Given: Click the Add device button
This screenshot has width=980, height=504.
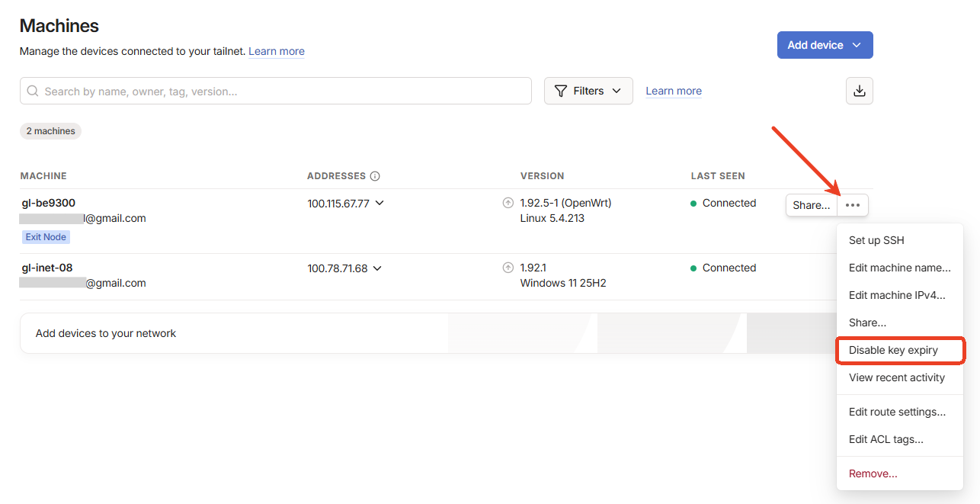Looking at the screenshot, I should tap(825, 45).
